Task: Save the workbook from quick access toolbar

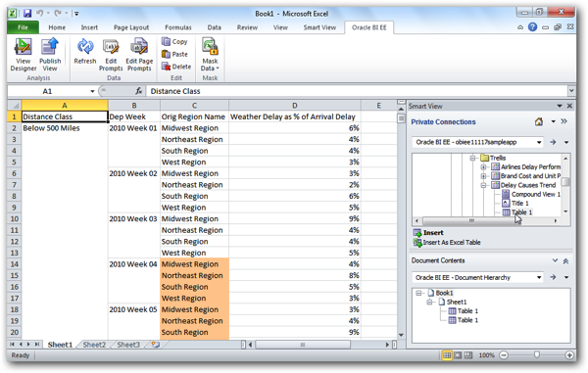Action: (27, 14)
